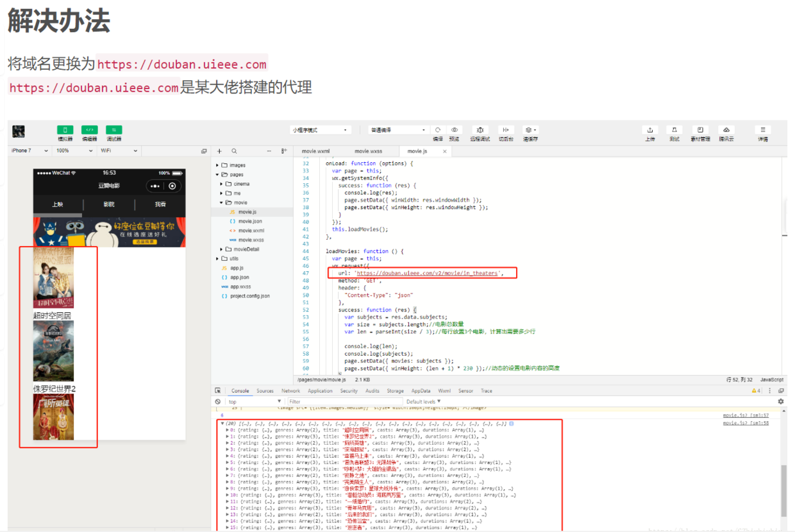Click the 切后台 switch-to-background icon
The width and height of the screenshot is (795, 532).
click(506, 129)
